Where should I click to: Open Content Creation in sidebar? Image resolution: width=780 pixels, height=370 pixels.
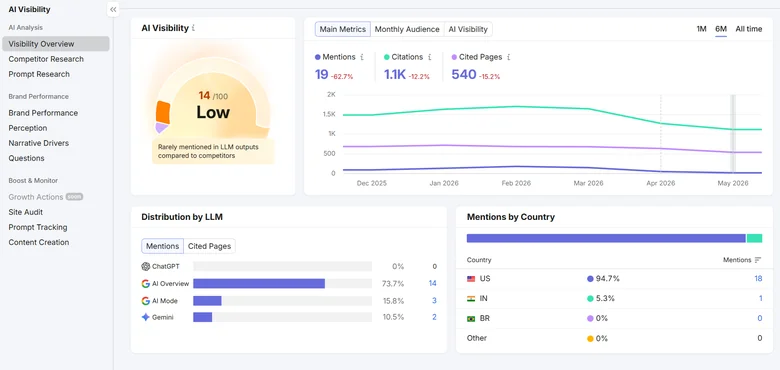click(x=39, y=242)
